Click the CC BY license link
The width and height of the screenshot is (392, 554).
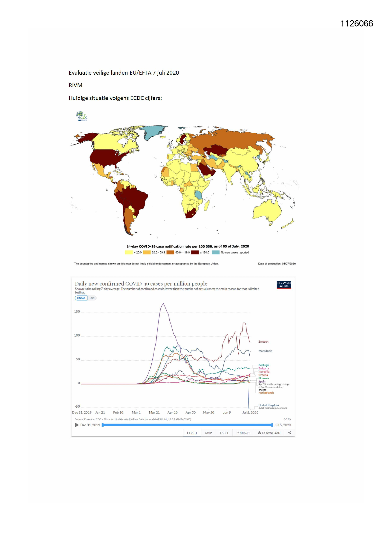click(287, 419)
